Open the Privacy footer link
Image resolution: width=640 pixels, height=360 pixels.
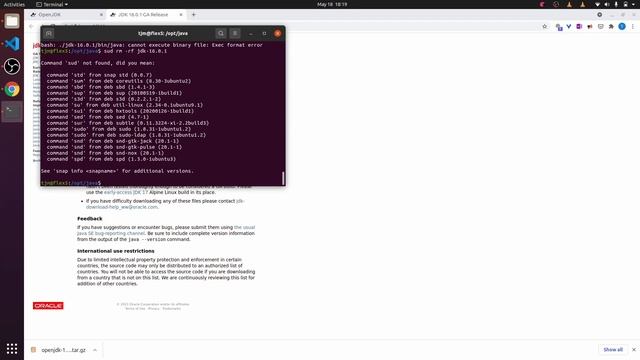pyautogui.click(x=154, y=309)
